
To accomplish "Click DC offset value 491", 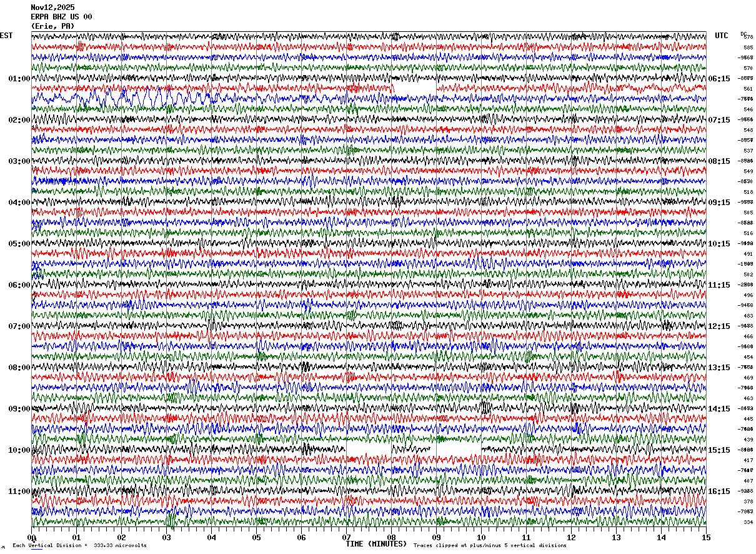I will (x=748, y=254).
